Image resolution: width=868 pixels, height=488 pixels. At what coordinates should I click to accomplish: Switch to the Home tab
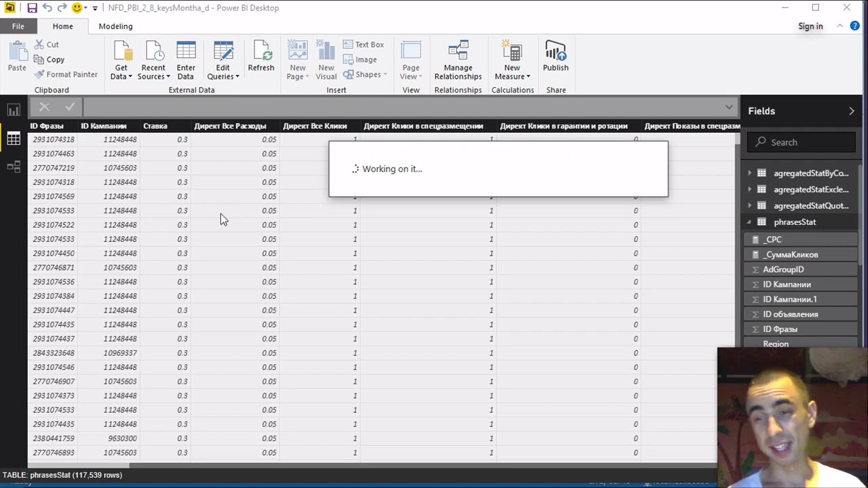(62, 26)
